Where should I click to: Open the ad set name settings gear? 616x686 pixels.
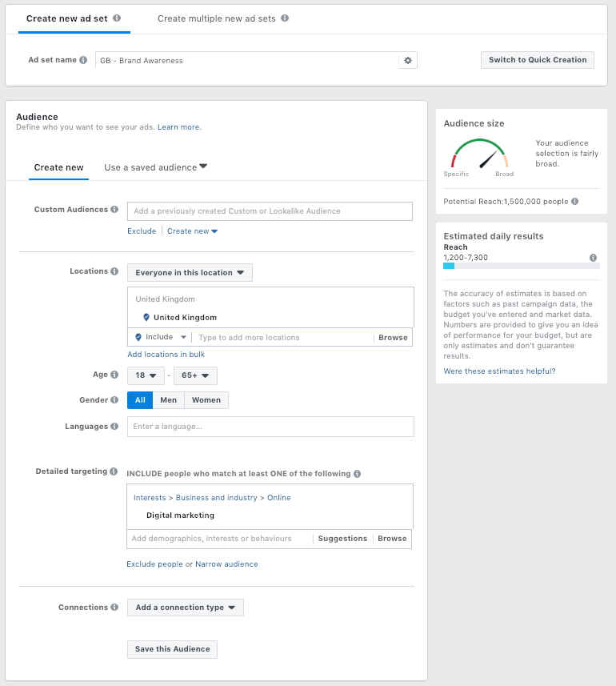(408, 60)
